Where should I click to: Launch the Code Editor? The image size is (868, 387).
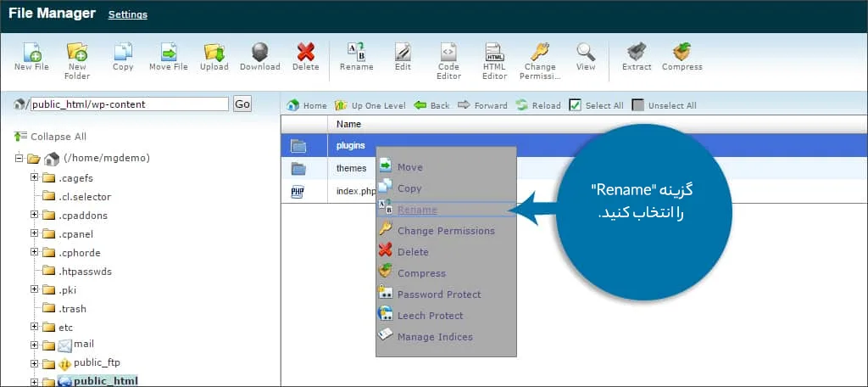[x=448, y=52]
